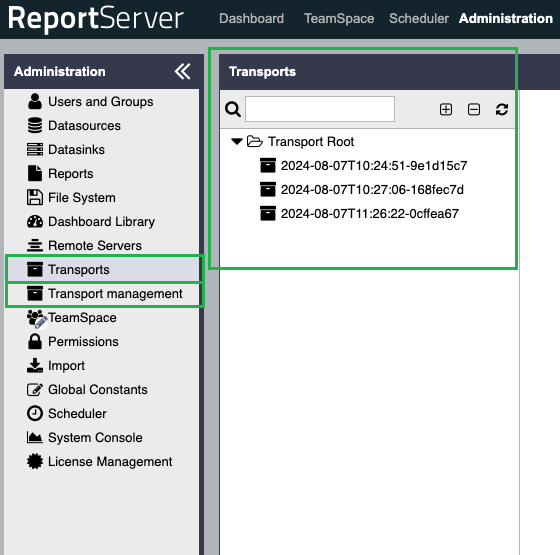The width and height of the screenshot is (560, 555).
Task: Open Users and Groups section
Action: coord(101,102)
